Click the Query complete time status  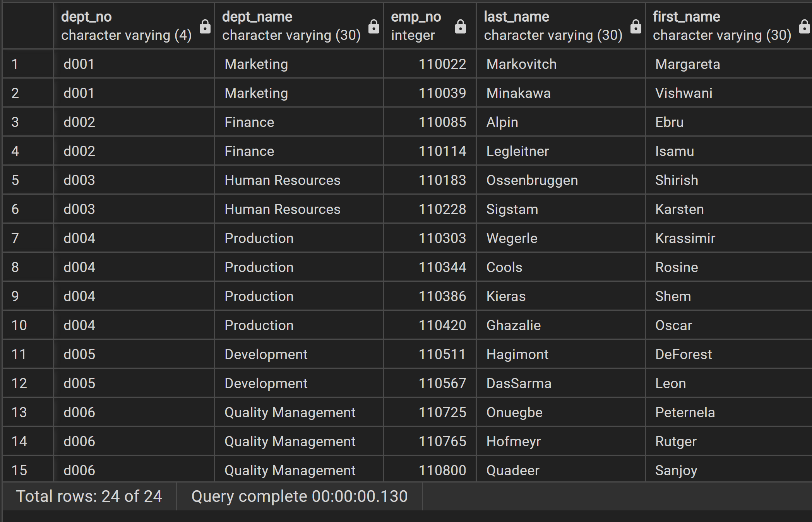coord(300,496)
